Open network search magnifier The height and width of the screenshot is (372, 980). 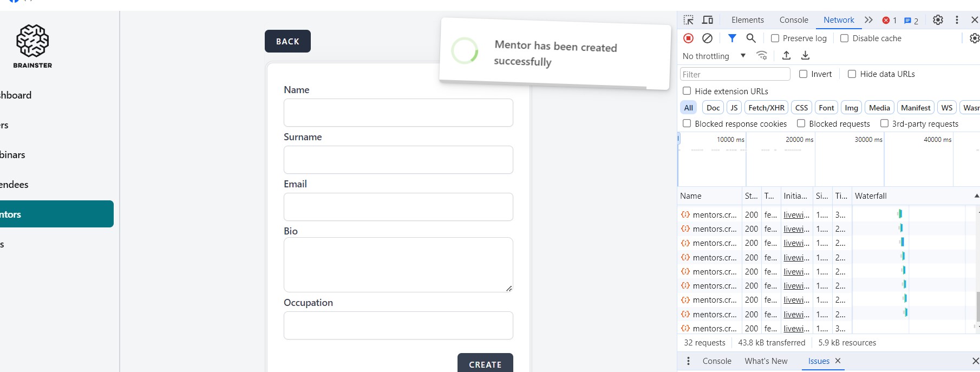coord(751,38)
